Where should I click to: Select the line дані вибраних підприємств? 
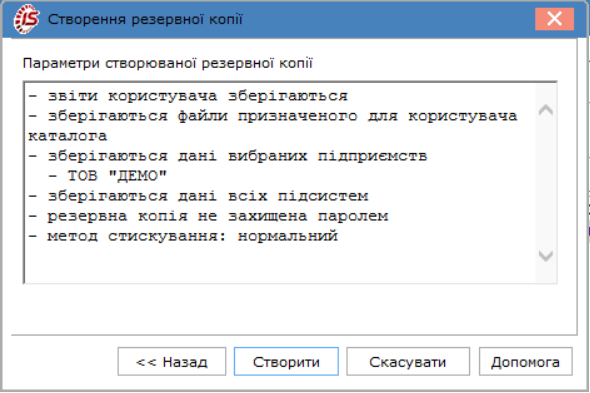coord(228,156)
